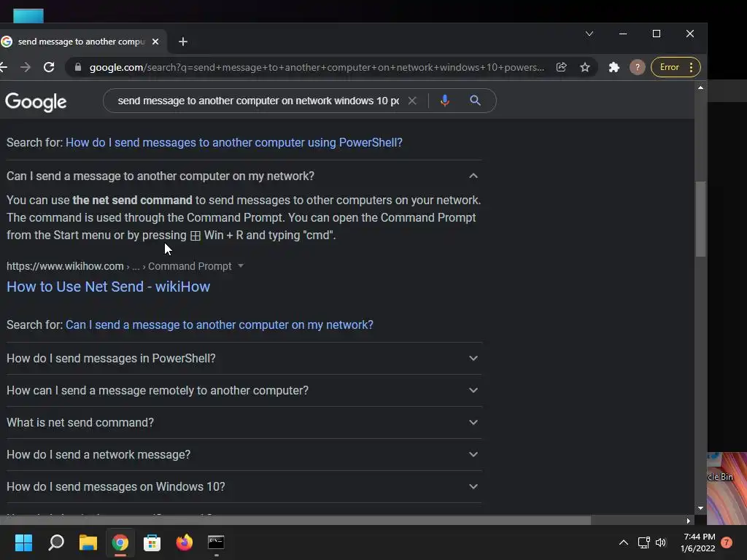Click the Chrome taskbar icon
Viewport: 747px width, 560px height.
pyautogui.click(x=120, y=542)
